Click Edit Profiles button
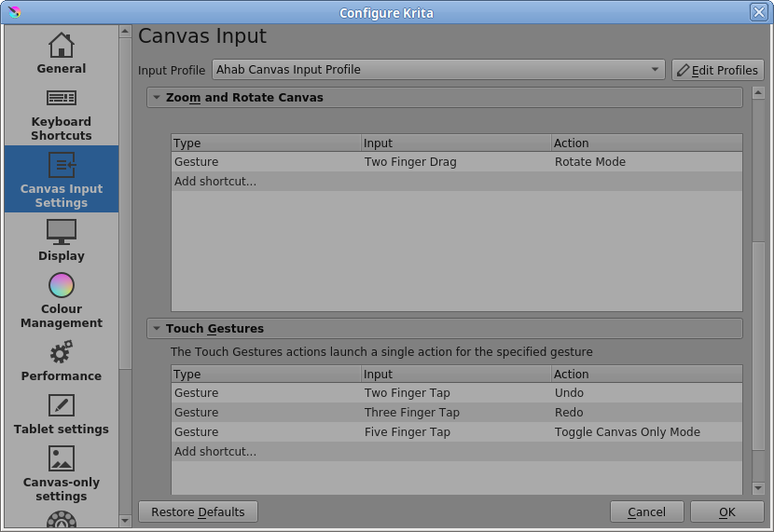The width and height of the screenshot is (774, 532). 717,70
